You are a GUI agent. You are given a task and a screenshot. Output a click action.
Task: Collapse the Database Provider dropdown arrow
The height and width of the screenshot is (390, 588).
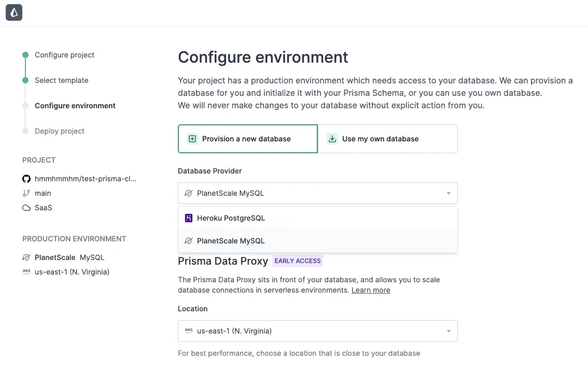pyautogui.click(x=449, y=193)
